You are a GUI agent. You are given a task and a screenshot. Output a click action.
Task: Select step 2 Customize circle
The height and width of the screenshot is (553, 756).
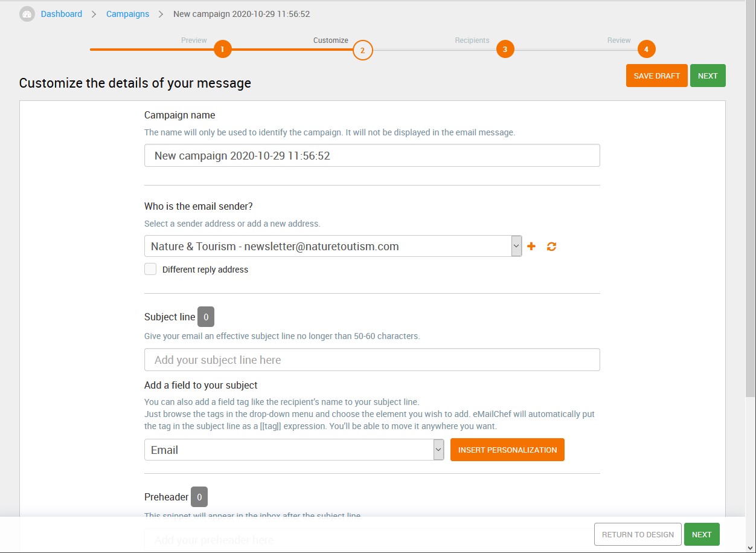(x=363, y=50)
